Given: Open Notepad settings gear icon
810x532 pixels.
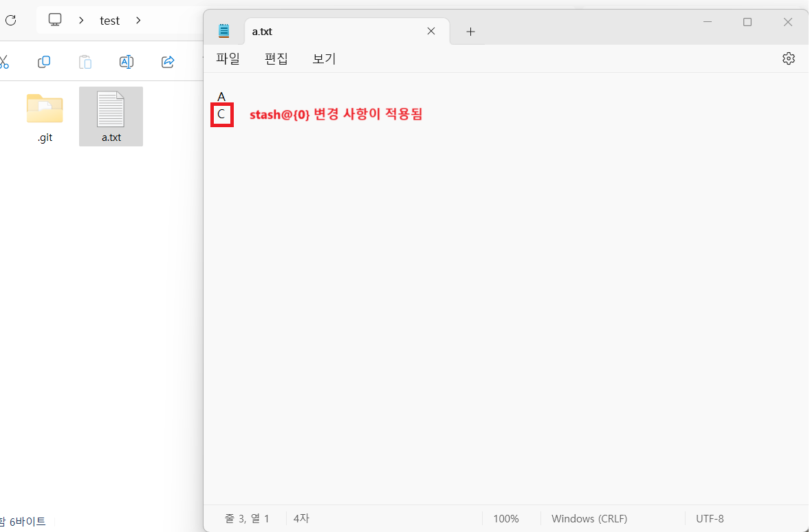Looking at the screenshot, I should pyautogui.click(x=788, y=58).
